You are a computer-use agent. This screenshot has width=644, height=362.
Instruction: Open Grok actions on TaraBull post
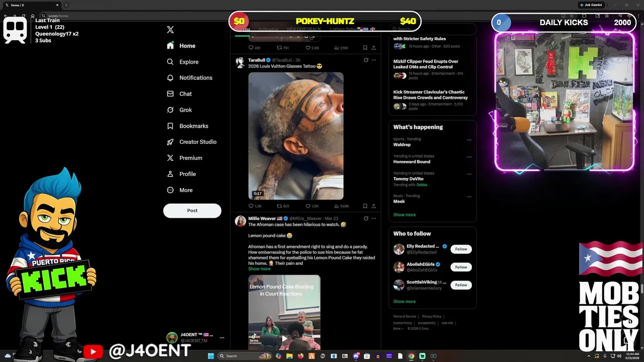[366, 60]
